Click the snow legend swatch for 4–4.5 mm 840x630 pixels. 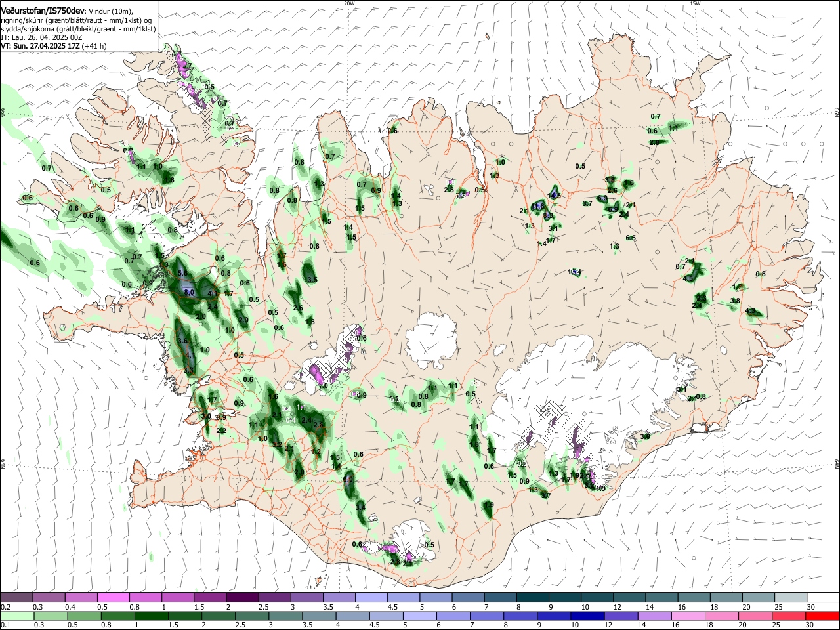(371, 597)
